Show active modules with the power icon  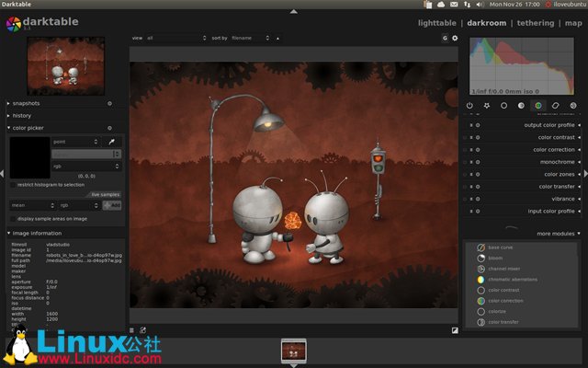point(469,106)
